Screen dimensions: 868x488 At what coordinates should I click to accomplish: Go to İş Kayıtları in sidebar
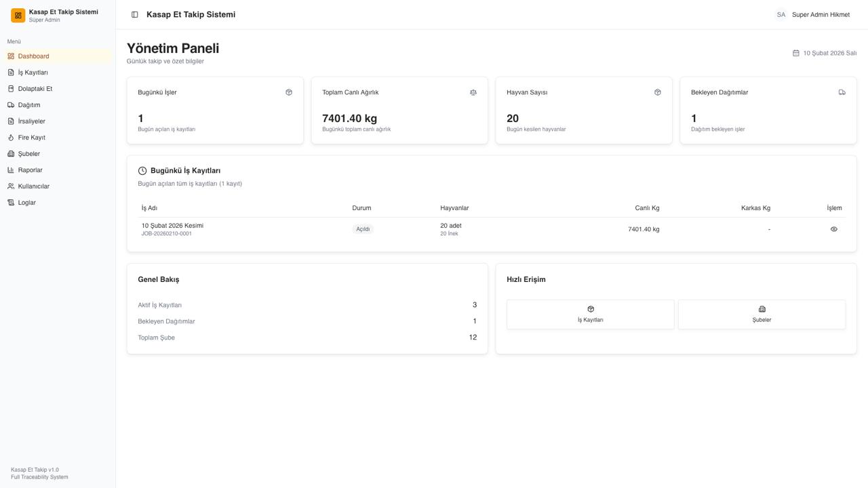pyautogui.click(x=33, y=73)
